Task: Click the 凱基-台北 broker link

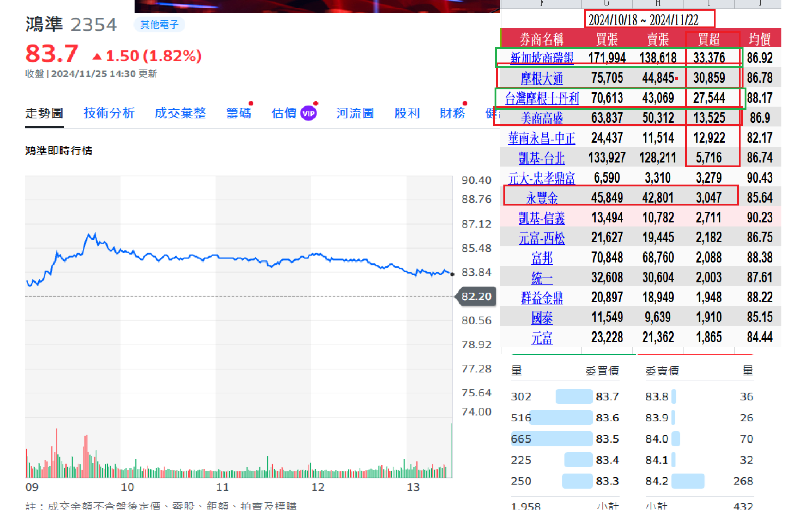Action: 542,158
